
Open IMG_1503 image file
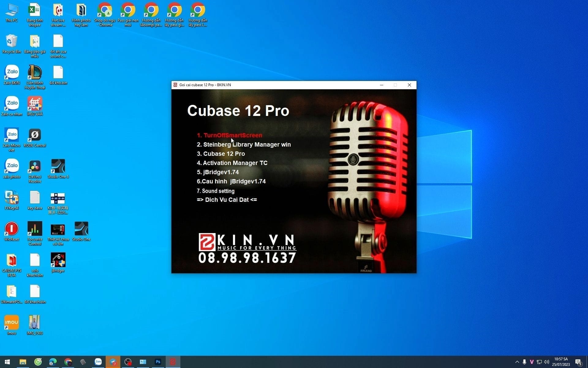[x=35, y=325]
